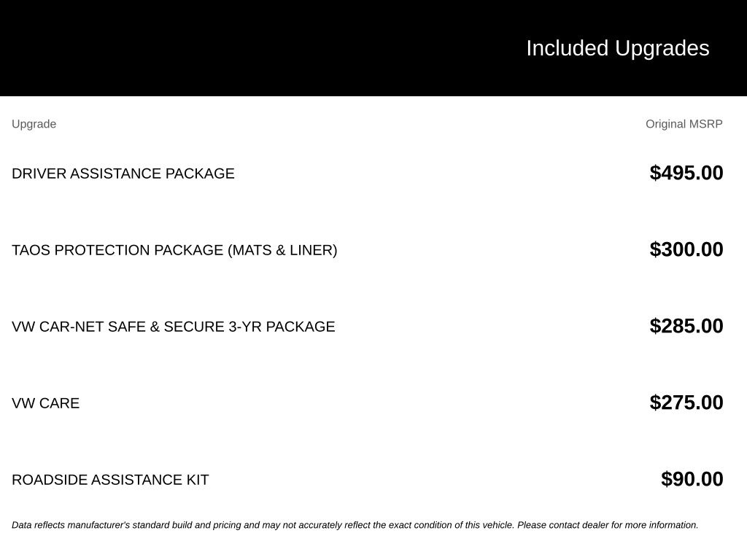Click the Original MSRP column header
Screen dimensions: 747x560
click(684, 124)
